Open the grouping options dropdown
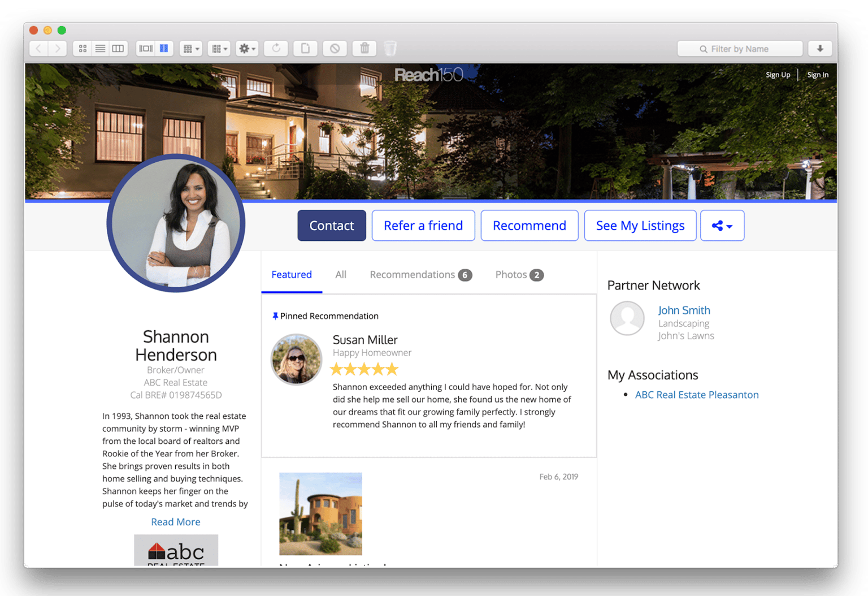 [x=219, y=49]
